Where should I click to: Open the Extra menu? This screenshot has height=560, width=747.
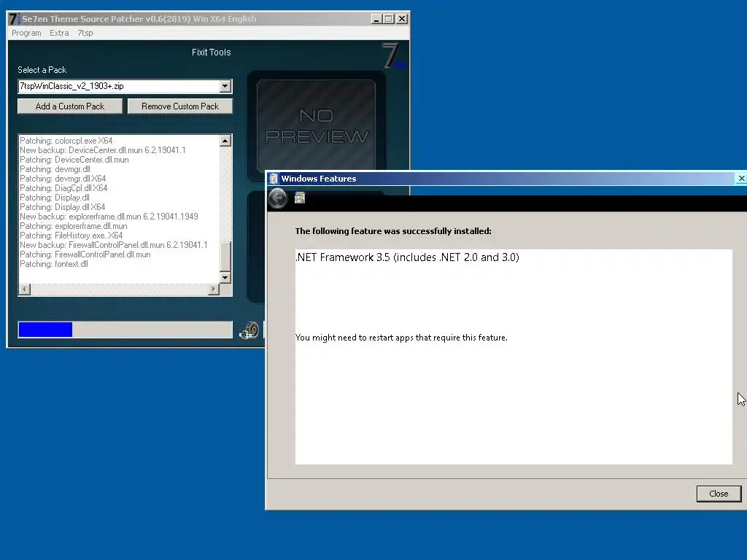click(59, 33)
